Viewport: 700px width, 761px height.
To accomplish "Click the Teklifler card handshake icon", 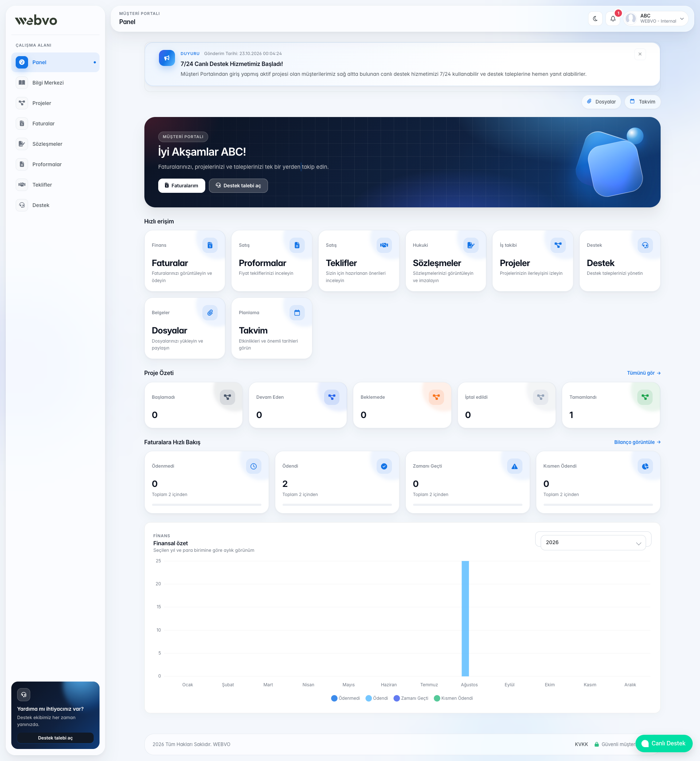I will pos(384,245).
